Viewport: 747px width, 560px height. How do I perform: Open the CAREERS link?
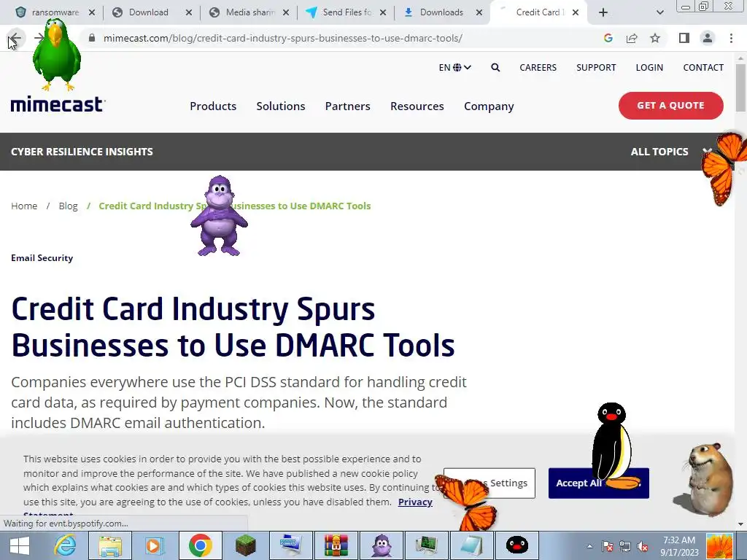click(x=538, y=68)
